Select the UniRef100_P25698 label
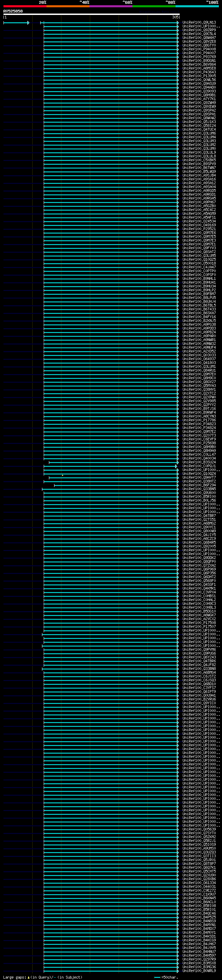The height and width of the screenshot is (980, 222). (199, 443)
